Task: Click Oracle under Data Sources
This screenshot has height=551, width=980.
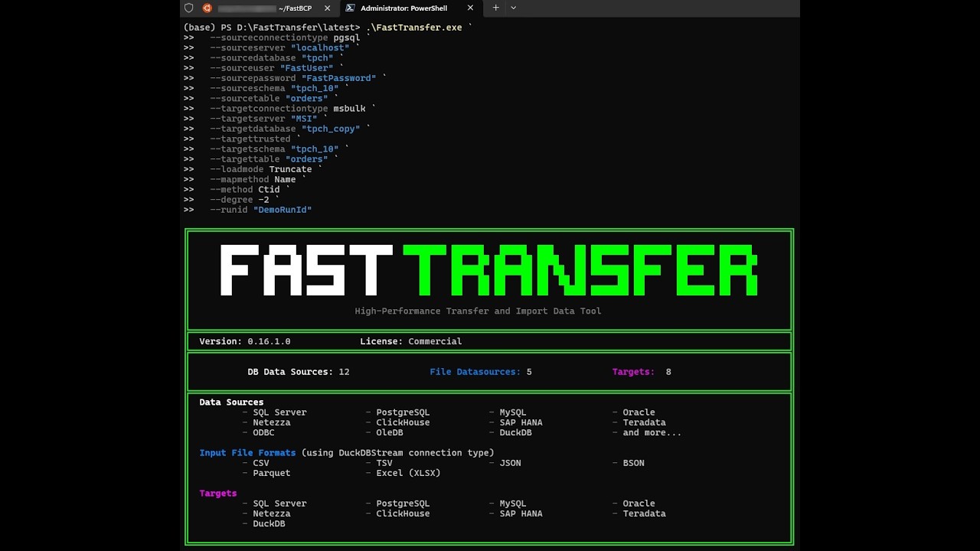Action: 639,412
